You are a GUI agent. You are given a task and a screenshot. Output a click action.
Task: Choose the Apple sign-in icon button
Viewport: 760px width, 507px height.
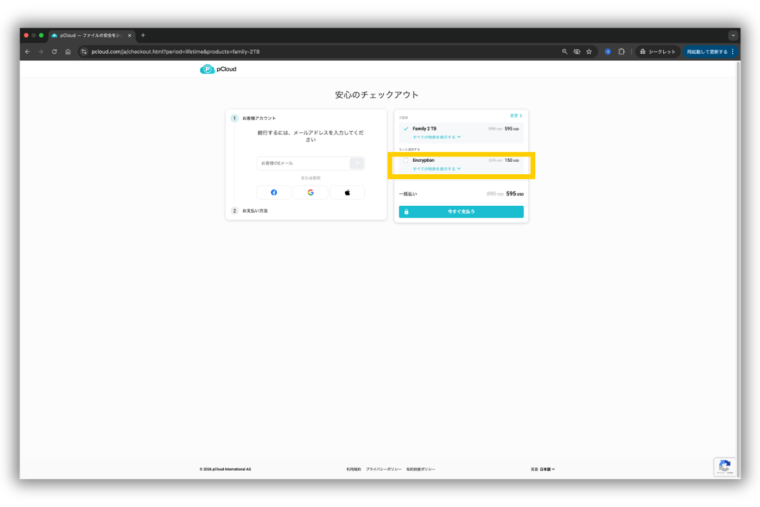click(347, 192)
